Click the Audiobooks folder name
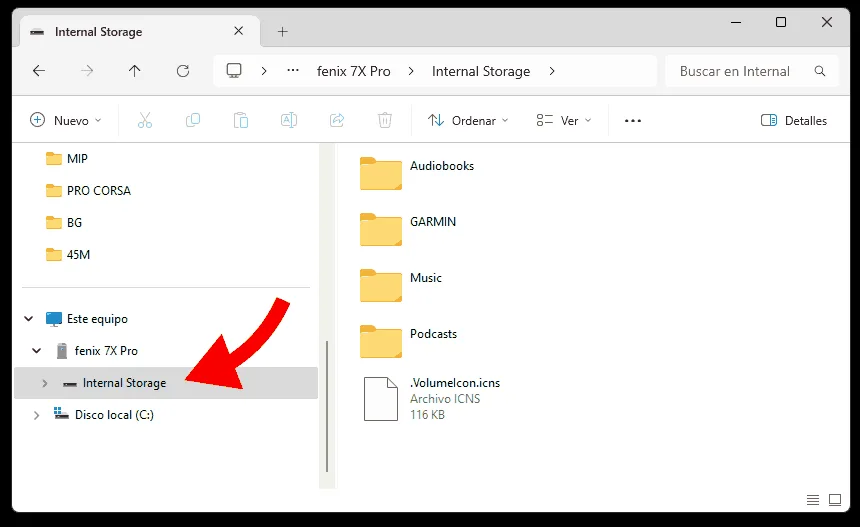This screenshot has width=860, height=527. (x=442, y=166)
